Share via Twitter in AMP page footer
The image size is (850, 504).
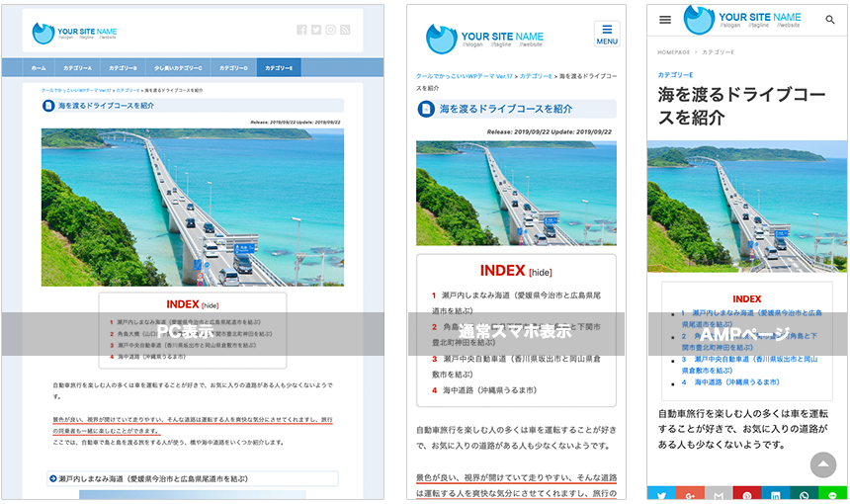pos(661,494)
